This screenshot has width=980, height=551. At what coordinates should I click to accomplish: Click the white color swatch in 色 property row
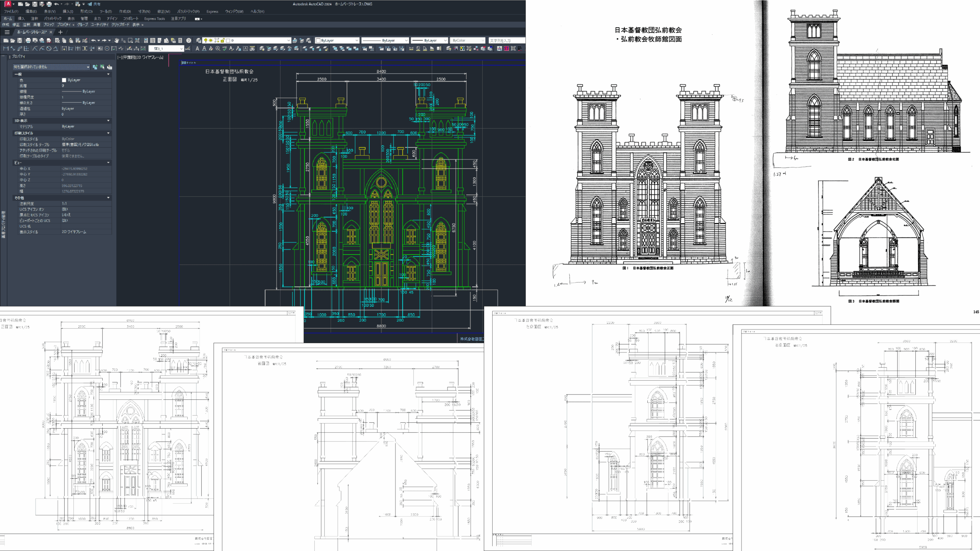(x=64, y=80)
